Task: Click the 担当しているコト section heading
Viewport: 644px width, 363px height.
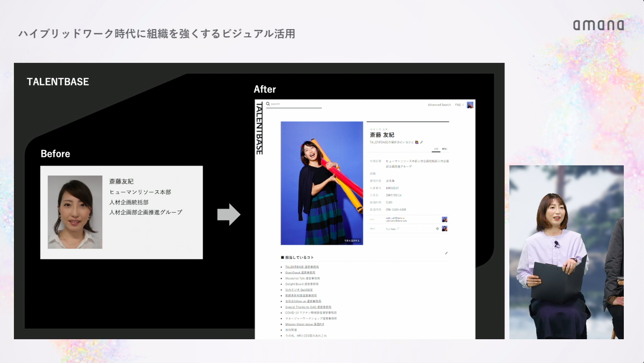Action: coord(298,258)
